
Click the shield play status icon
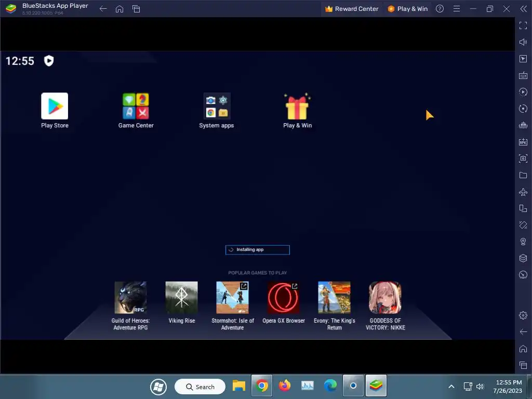coord(49,61)
